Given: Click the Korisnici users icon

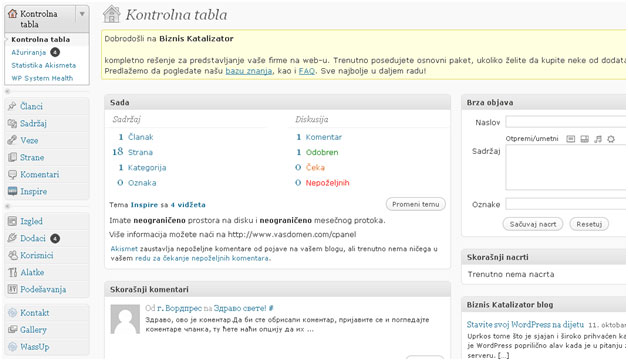Looking at the screenshot, I should (12, 255).
